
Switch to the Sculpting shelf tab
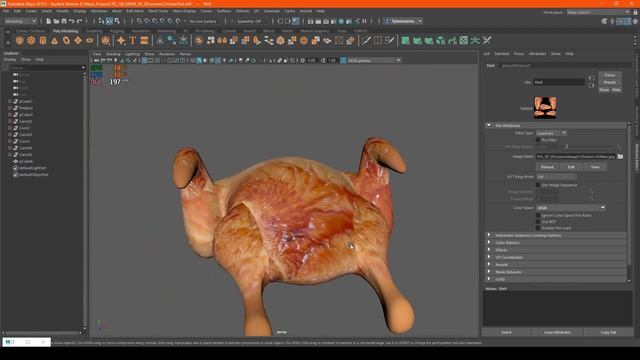pyautogui.click(x=94, y=31)
